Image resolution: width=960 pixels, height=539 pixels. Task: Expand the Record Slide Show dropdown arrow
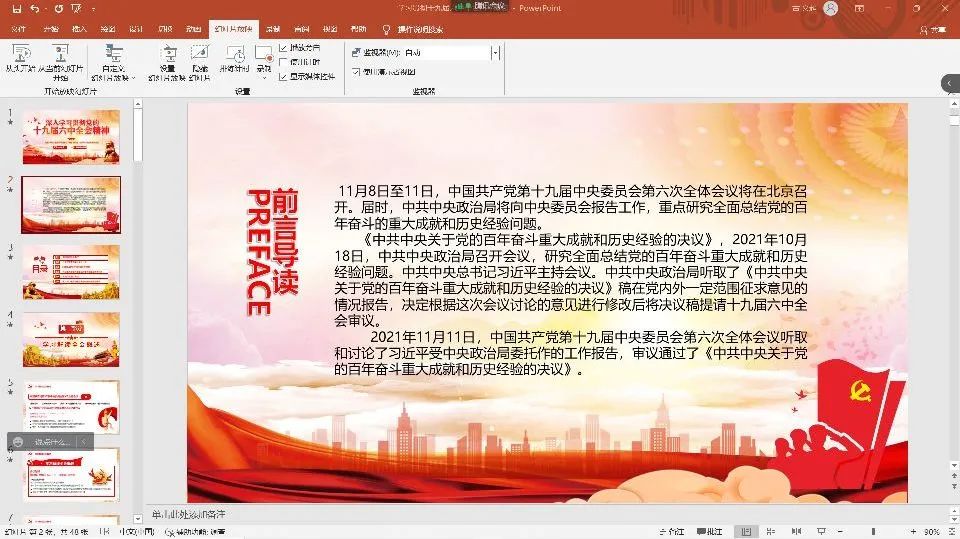(264, 77)
